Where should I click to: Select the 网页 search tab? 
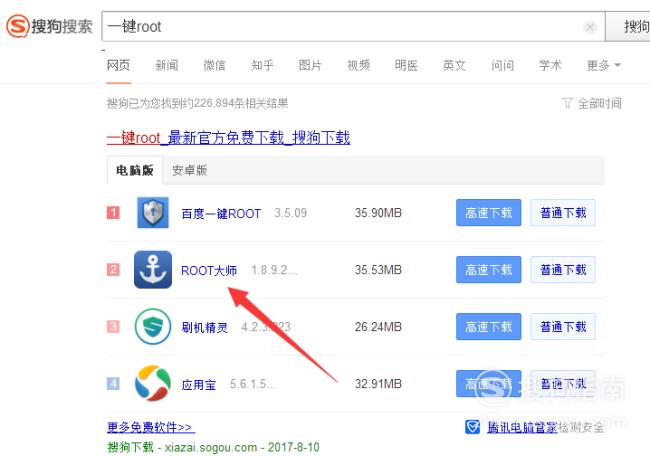118,65
